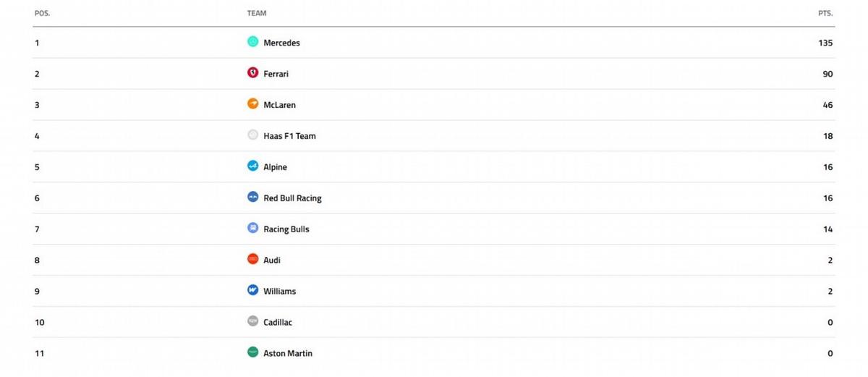
Task: Click the Aston Martin logo icon
Action: click(x=252, y=353)
